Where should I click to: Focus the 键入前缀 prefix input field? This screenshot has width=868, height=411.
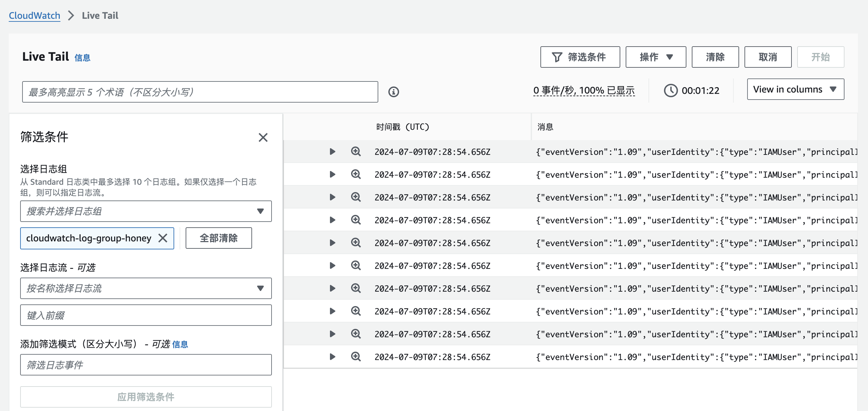pos(146,315)
